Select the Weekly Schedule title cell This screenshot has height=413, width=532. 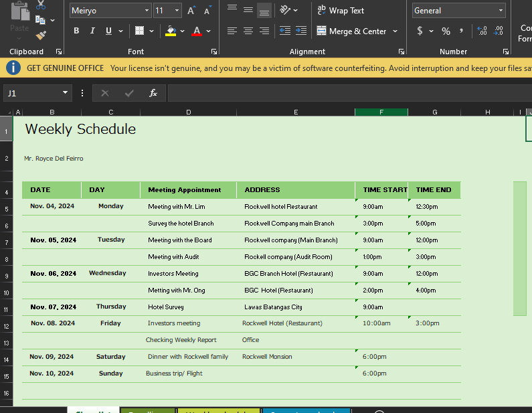pos(80,129)
